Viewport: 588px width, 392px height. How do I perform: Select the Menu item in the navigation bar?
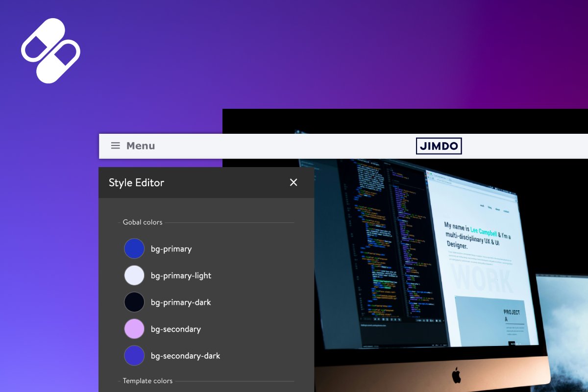(x=141, y=146)
